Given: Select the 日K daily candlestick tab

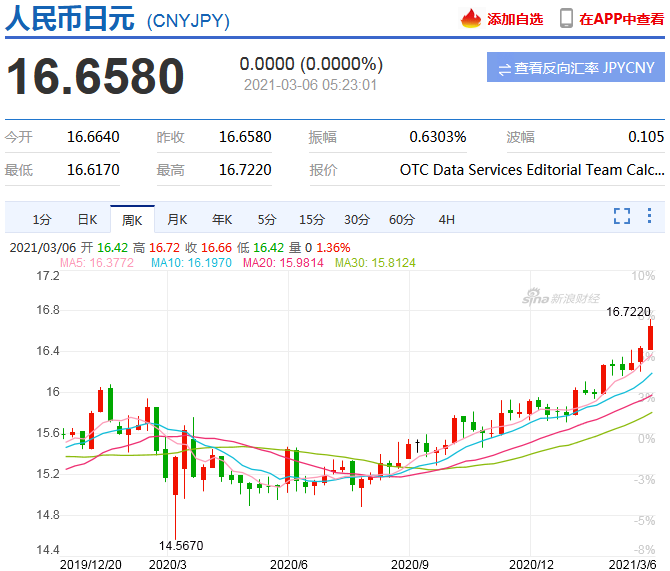Looking at the screenshot, I should coord(87,219).
